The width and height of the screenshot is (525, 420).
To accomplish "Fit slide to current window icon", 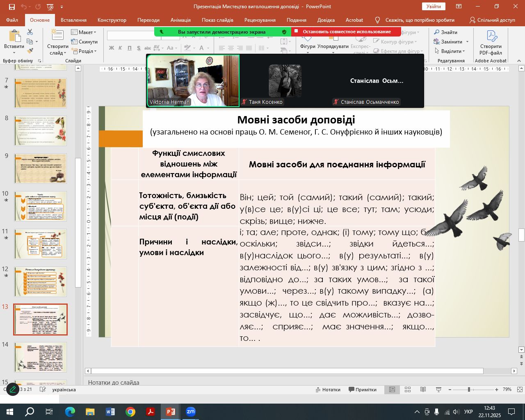I will coord(519,390).
